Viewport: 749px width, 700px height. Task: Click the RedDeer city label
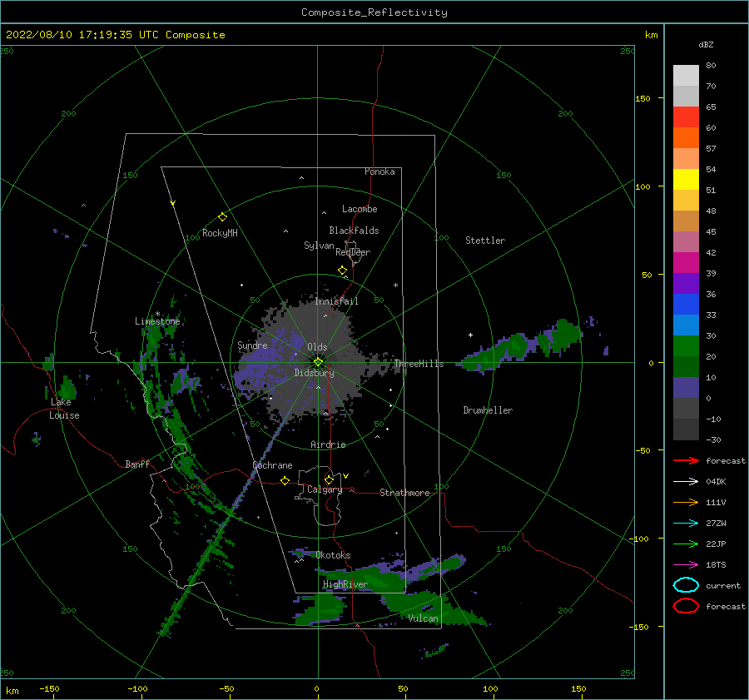click(353, 252)
